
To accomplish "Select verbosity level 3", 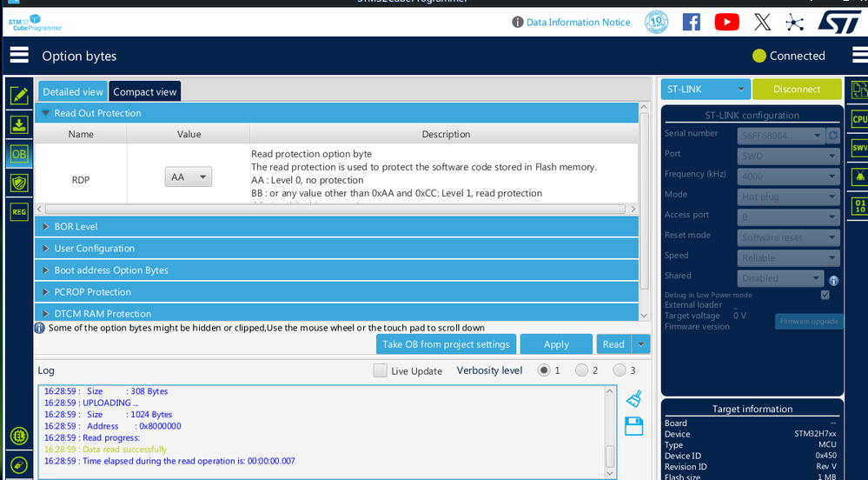I will (x=619, y=370).
